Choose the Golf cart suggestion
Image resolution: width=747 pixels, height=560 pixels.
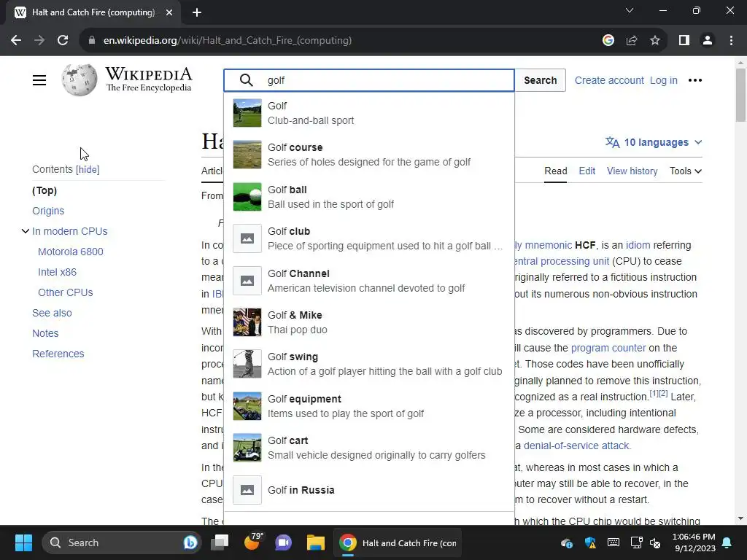[368, 448]
